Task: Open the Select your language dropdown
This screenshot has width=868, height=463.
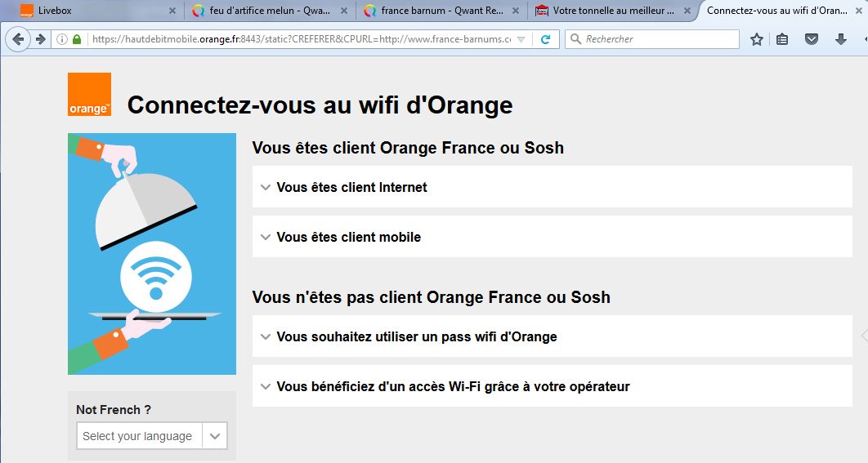Action: pos(152,436)
